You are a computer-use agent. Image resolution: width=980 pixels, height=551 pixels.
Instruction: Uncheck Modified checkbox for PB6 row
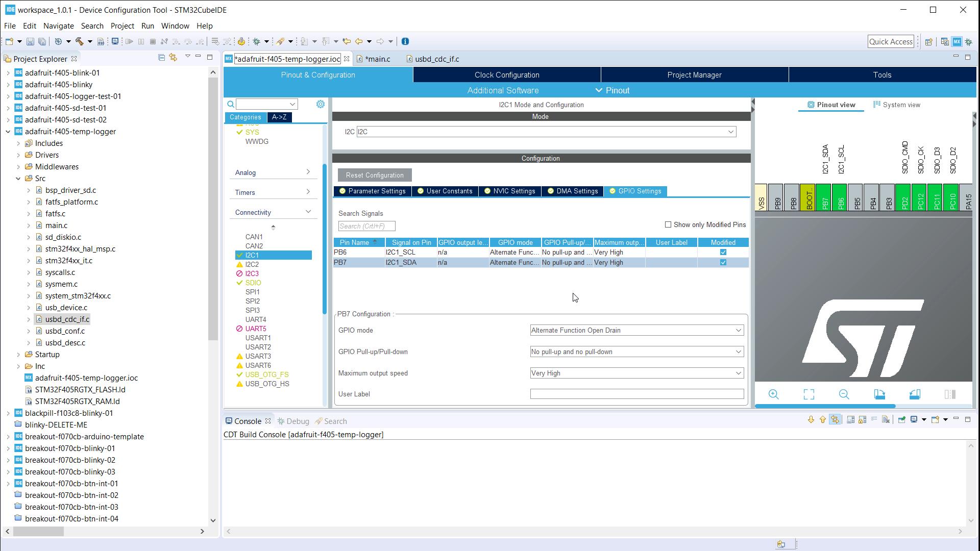723,252
